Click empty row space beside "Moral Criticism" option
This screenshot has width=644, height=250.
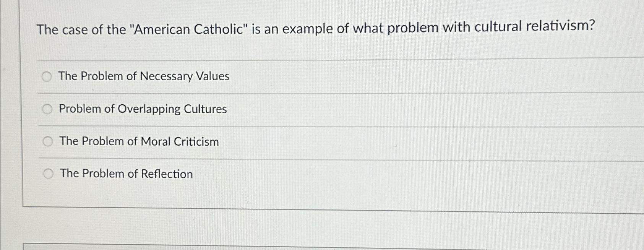click(x=420, y=142)
